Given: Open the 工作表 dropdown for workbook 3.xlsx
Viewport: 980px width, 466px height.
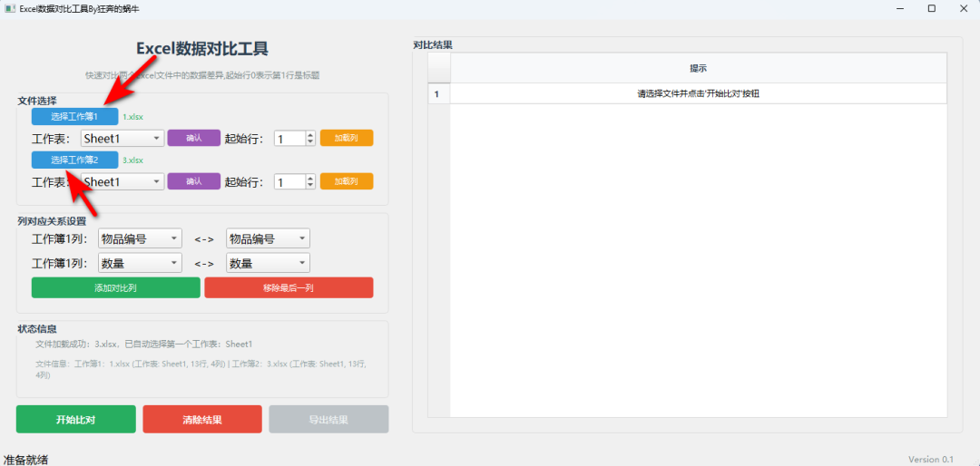Looking at the screenshot, I should pyautogui.click(x=122, y=182).
